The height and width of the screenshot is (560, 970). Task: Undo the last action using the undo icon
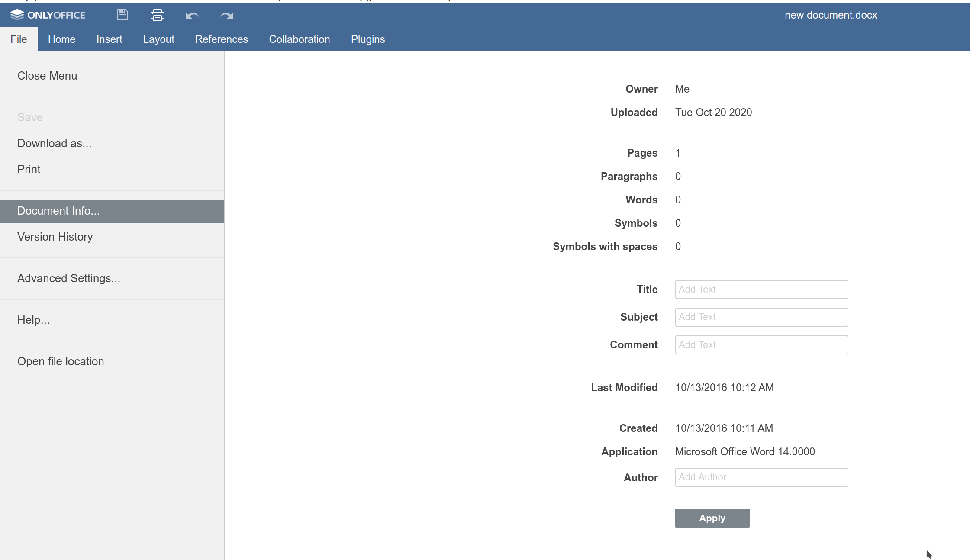tap(192, 16)
